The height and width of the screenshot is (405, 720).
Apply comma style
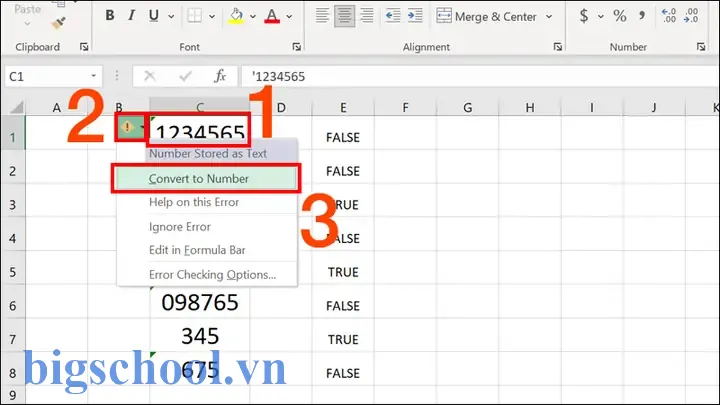(642, 16)
